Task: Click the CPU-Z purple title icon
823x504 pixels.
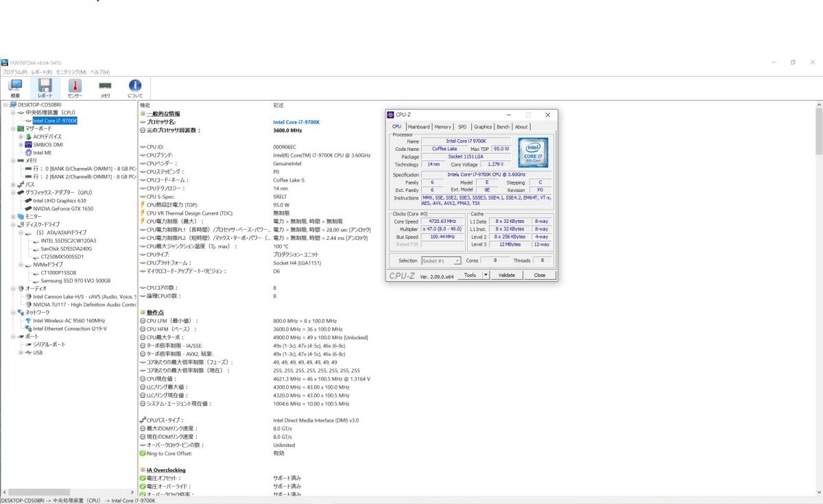Action: coord(391,115)
